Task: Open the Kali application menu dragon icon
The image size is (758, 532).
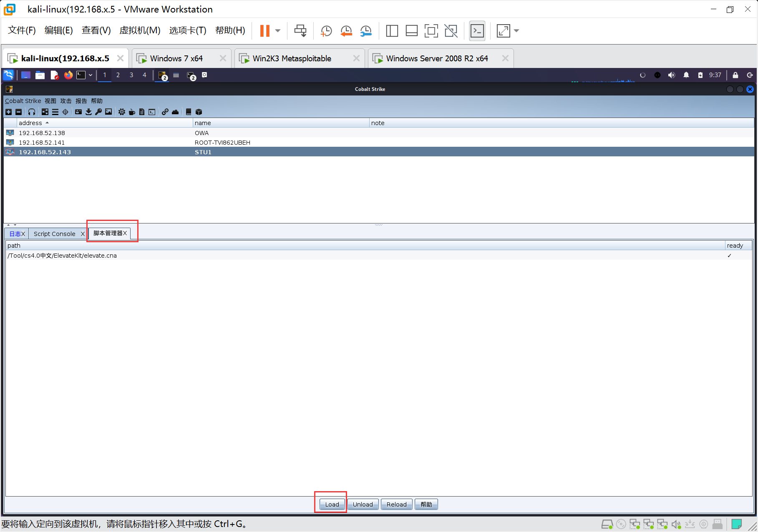Action: pyautogui.click(x=8, y=75)
